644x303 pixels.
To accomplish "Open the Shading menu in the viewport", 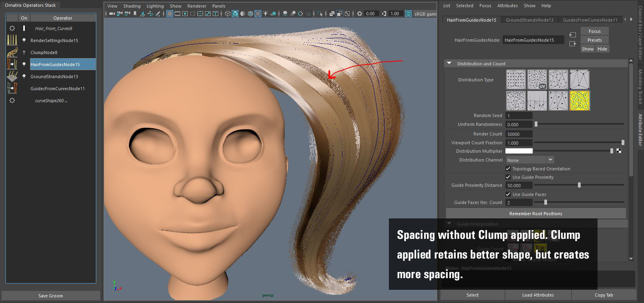I will point(132,6).
